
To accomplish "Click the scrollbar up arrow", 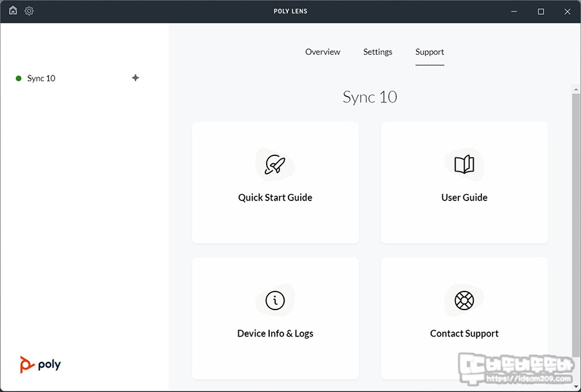I will [576, 89].
